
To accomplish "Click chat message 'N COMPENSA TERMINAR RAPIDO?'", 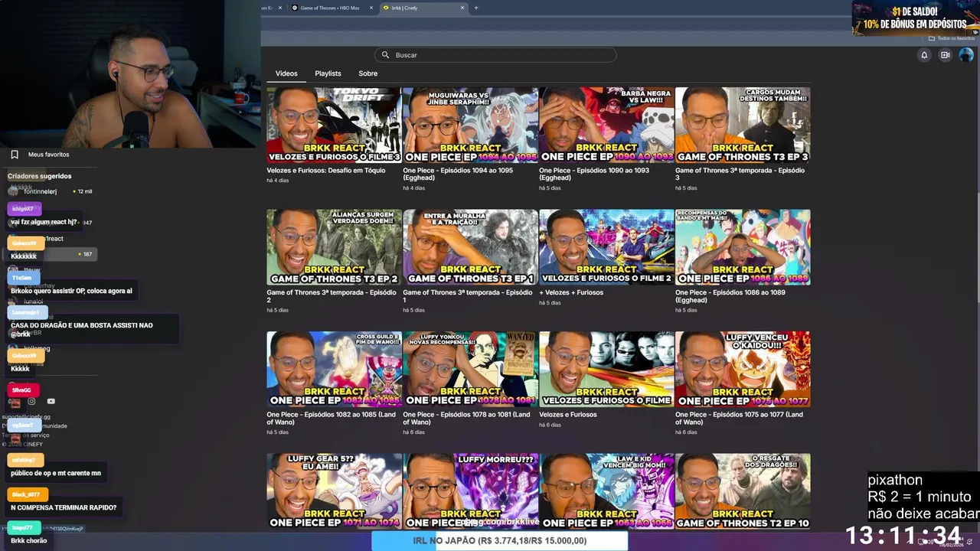I will [x=64, y=507].
